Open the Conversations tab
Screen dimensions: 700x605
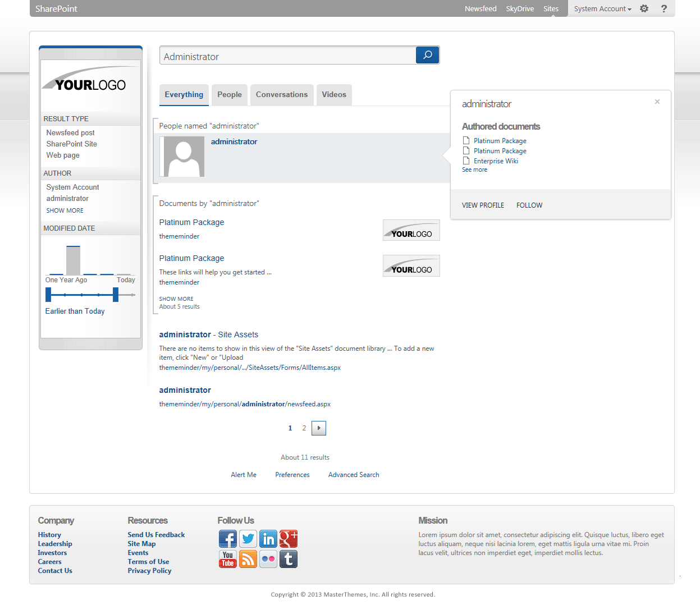pos(282,94)
